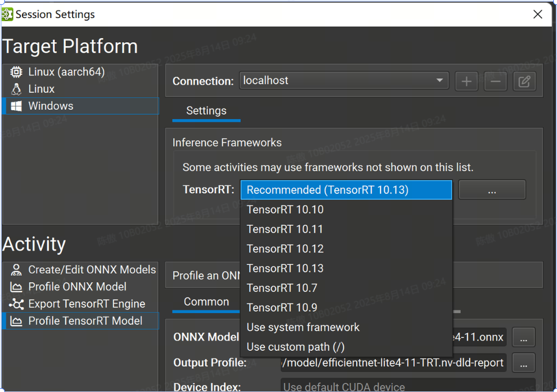The width and height of the screenshot is (557, 392).
Task: Choose TensorRT 10.7 from list
Action: 346,288
